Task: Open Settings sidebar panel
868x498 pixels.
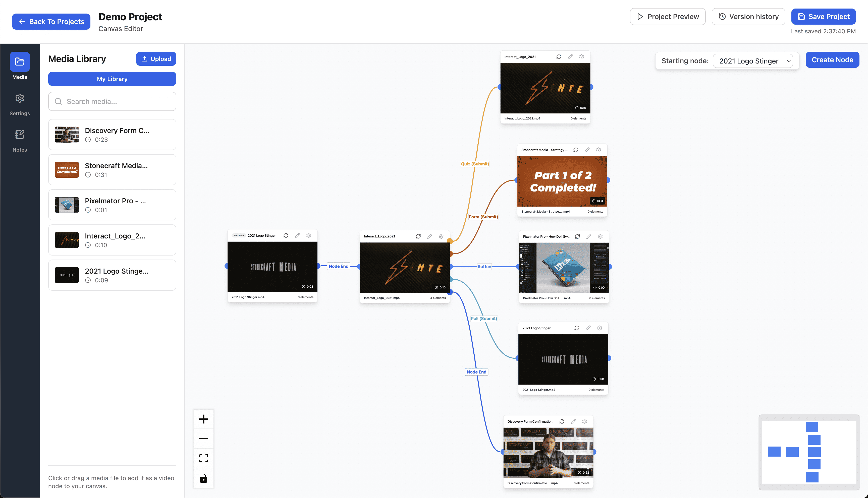Action: click(20, 104)
